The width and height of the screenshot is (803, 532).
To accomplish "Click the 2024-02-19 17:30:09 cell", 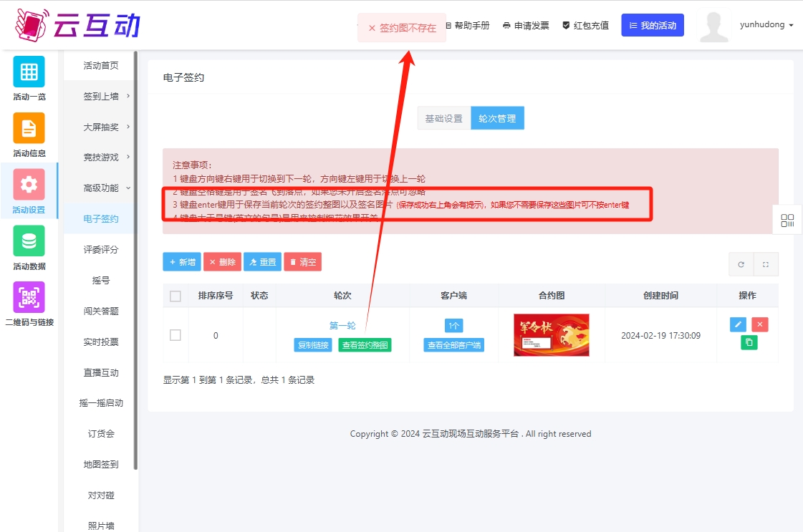I will [660, 335].
